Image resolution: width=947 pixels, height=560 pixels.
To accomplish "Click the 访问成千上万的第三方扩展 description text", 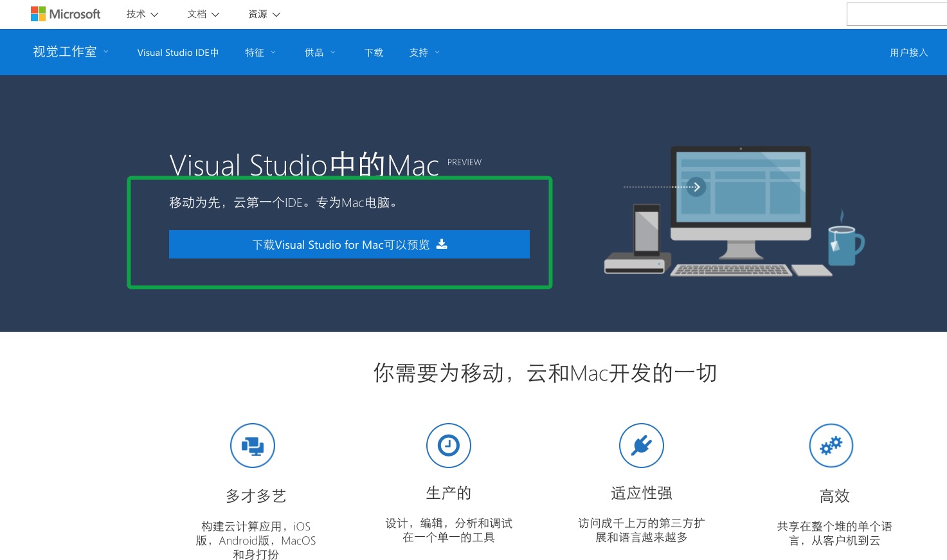I will (x=642, y=530).
